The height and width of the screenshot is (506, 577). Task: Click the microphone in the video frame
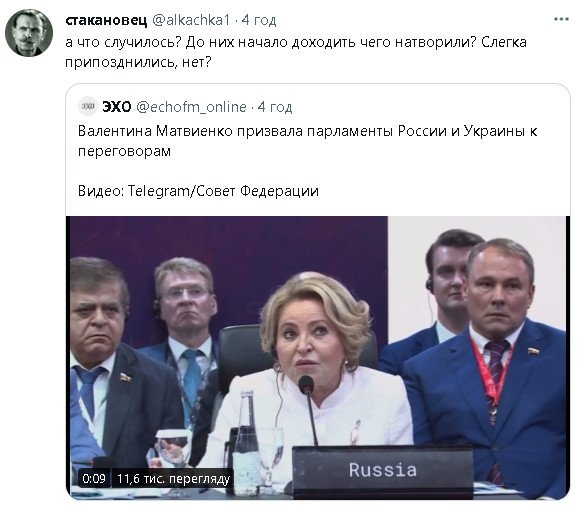coord(308,410)
